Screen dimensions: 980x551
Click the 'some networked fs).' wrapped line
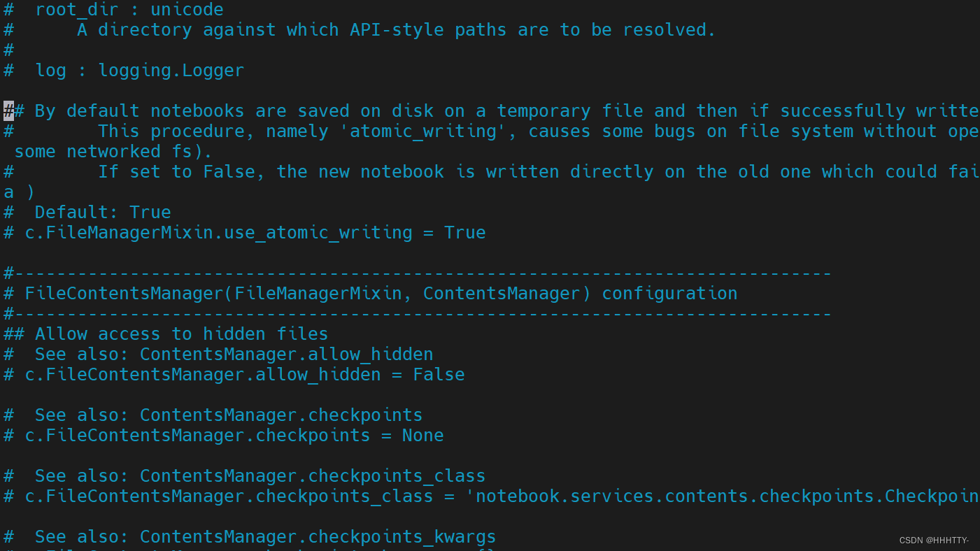113,152
